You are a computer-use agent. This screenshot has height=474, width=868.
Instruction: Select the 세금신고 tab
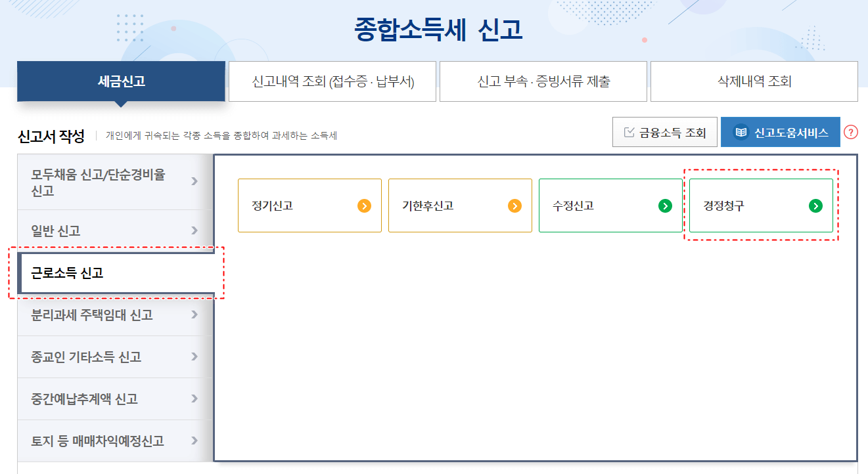pos(120,81)
